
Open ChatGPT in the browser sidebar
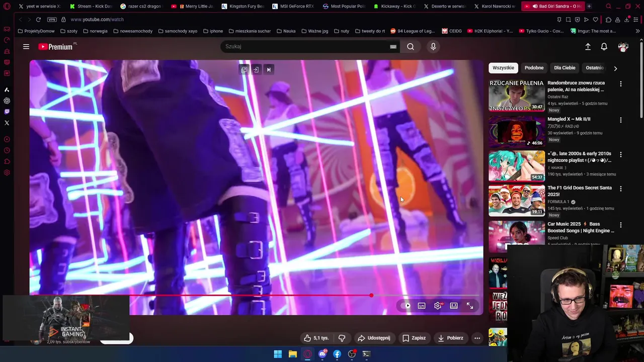click(7, 101)
